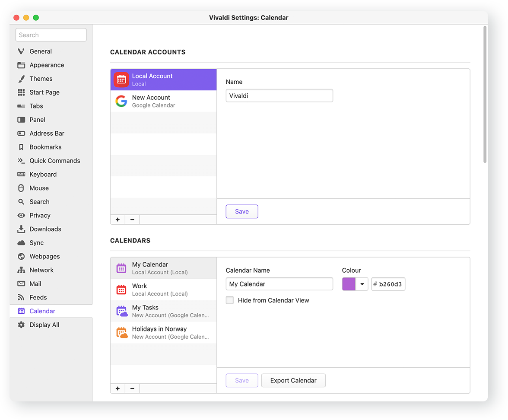This screenshot has width=508, height=420.
Task: Click the Display All gear icon
Action: [x=21, y=325]
